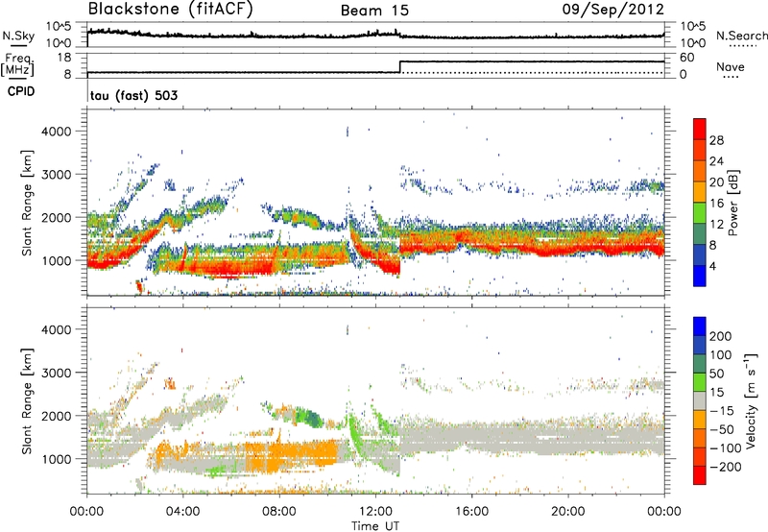Click the '28' tick on power colorbar
Screen dimensions: 768x532
[x=716, y=140]
